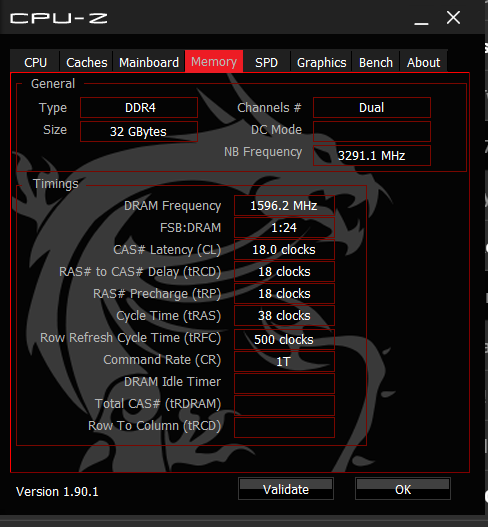Select Command Rate value 1T
488x527 pixels.
click(284, 362)
